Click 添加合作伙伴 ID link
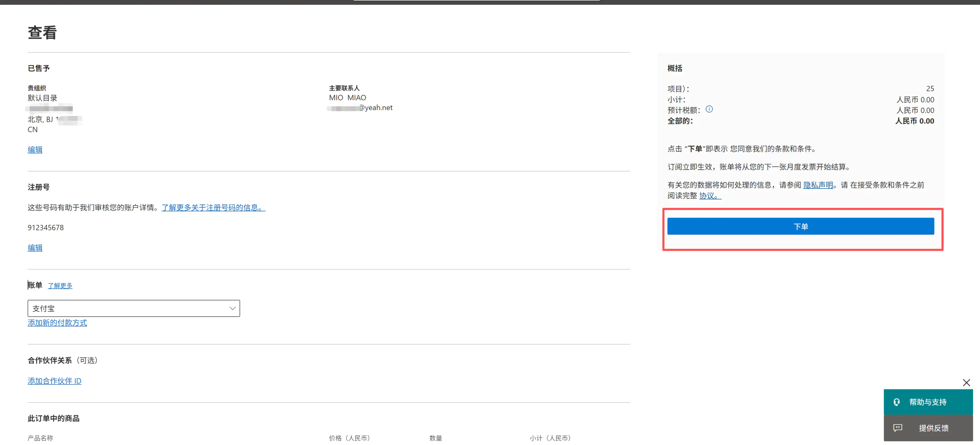Image resolution: width=980 pixels, height=445 pixels. (x=54, y=381)
